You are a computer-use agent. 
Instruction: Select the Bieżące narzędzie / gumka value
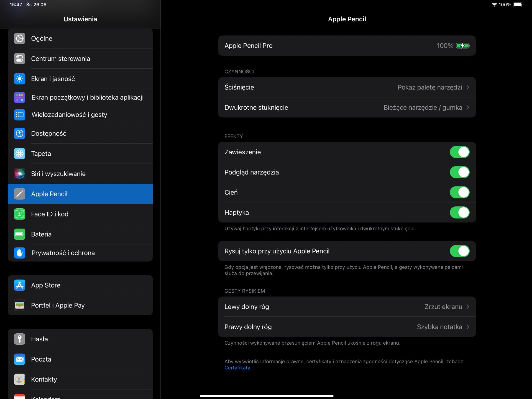pos(423,108)
